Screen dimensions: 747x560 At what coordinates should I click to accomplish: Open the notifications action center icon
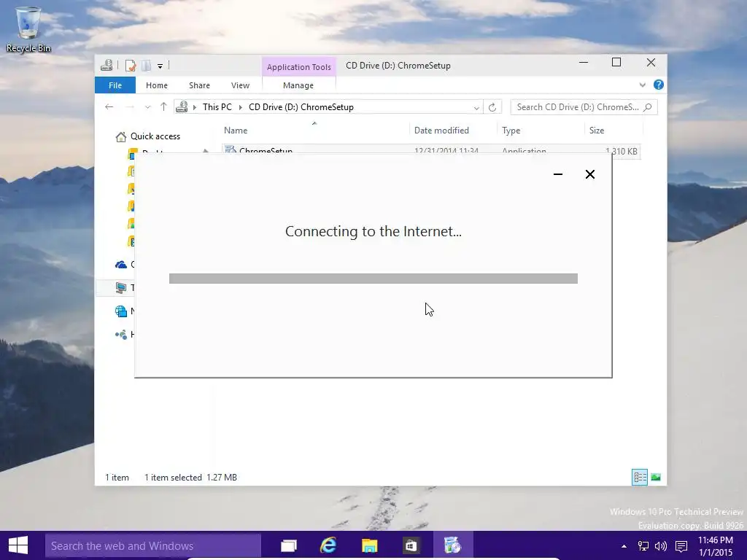click(x=681, y=546)
